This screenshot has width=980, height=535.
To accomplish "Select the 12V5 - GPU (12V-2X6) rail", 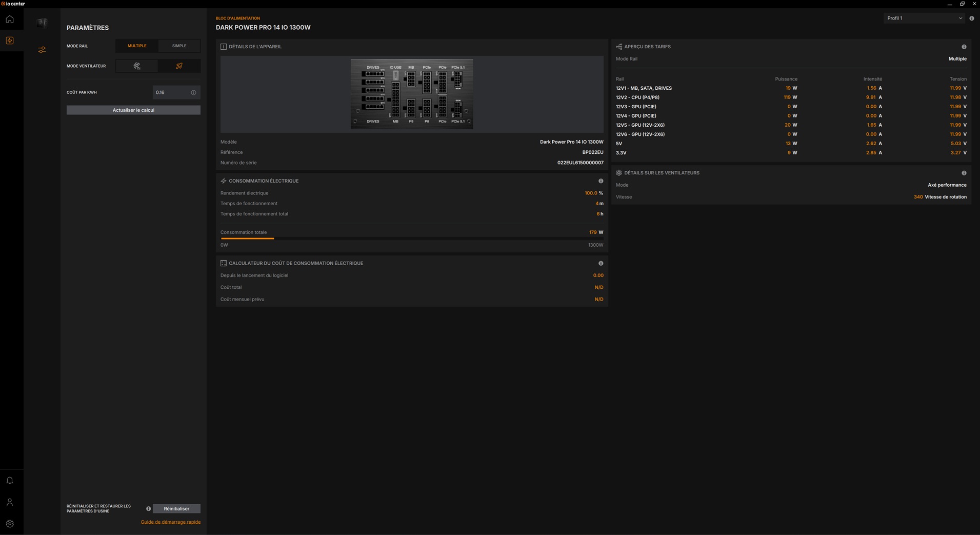I will click(791, 125).
